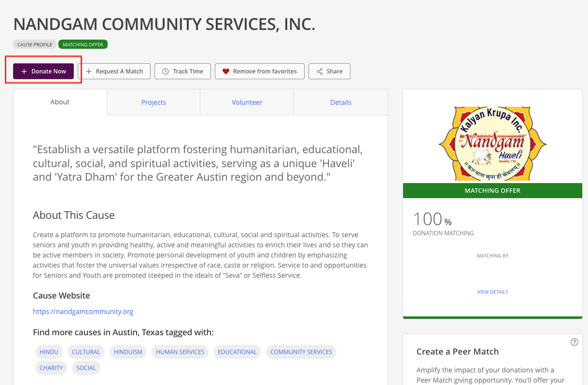Screen dimensions: 588x385
Task: Open the Volunteer tab
Action: tap(247, 102)
